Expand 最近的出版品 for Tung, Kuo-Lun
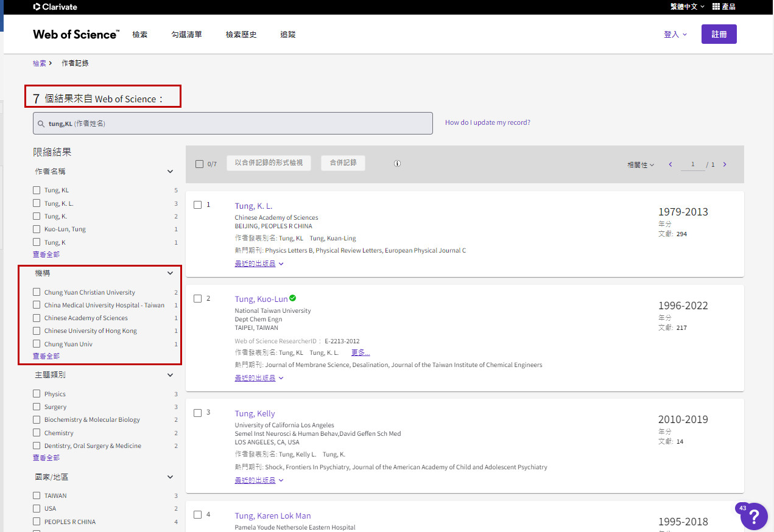Viewport: 774px width, 532px height. pyautogui.click(x=259, y=378)
